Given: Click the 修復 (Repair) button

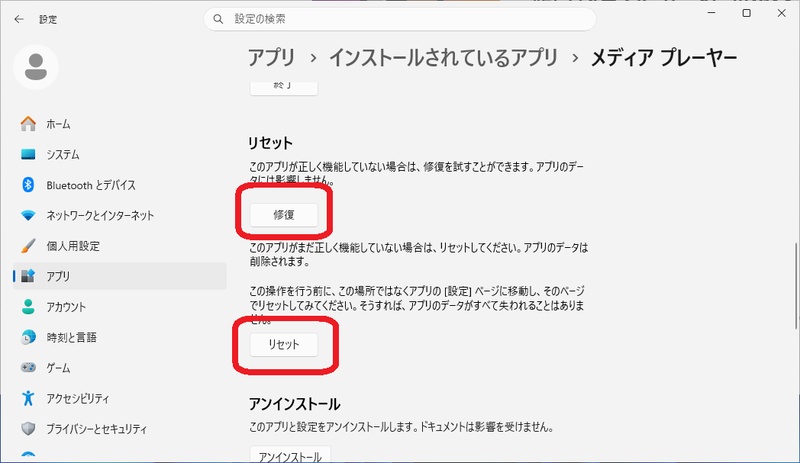Looking at the screenshot, I should (284, 215).
